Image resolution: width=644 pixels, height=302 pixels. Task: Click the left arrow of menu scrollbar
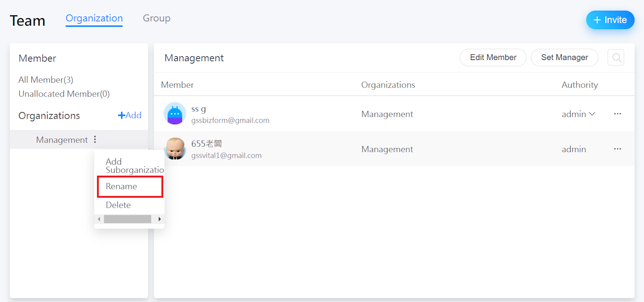pos(99,219)
